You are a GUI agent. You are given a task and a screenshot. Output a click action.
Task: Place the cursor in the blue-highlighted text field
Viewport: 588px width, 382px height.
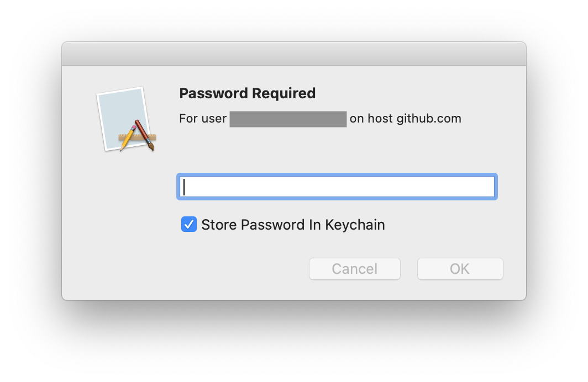click(337, 187)
